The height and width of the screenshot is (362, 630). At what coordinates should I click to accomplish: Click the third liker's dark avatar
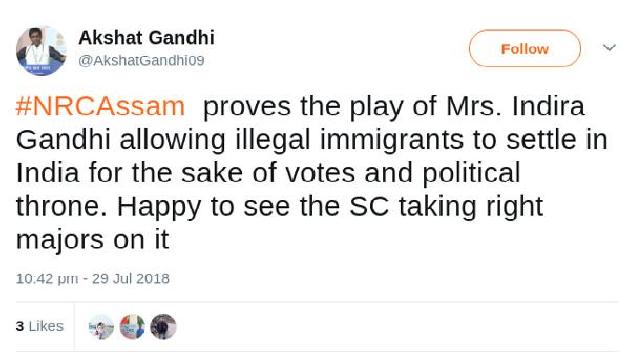pos(163,327)
